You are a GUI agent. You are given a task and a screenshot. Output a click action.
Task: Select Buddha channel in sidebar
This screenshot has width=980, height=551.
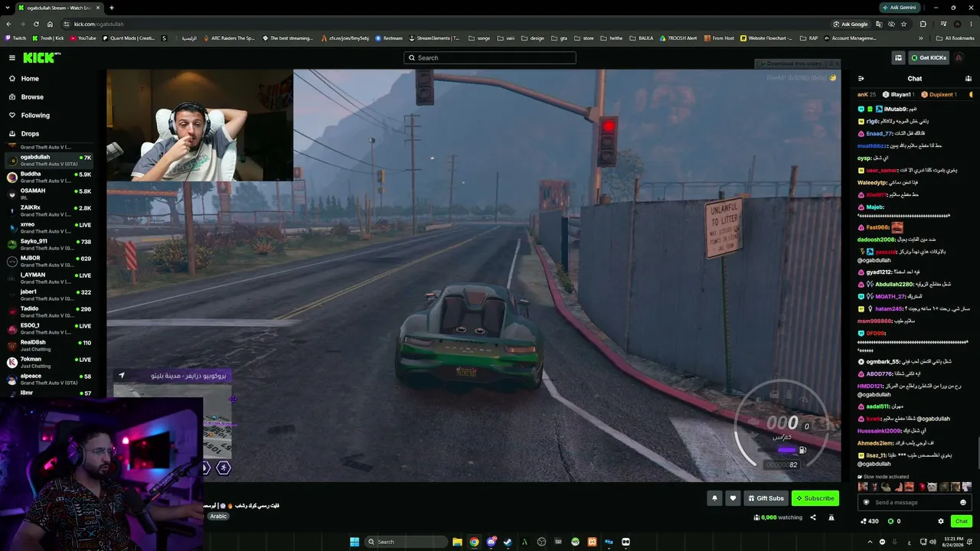51,178
